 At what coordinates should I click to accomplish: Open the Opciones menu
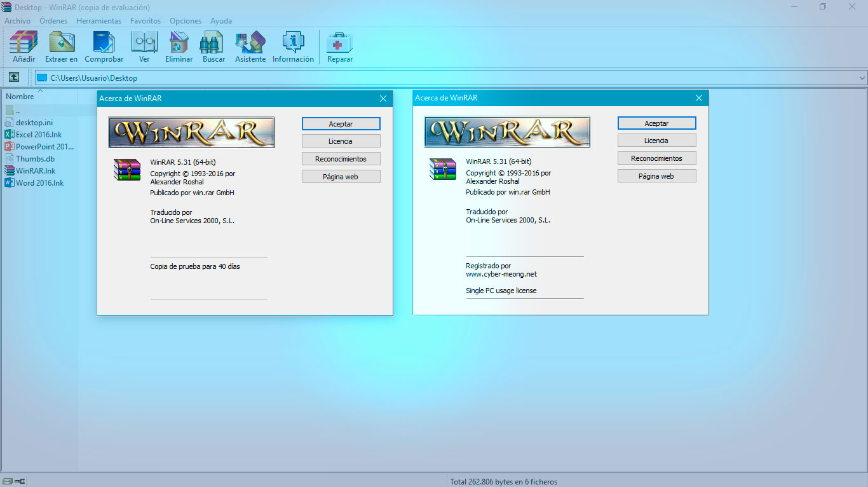pos(185,20)
